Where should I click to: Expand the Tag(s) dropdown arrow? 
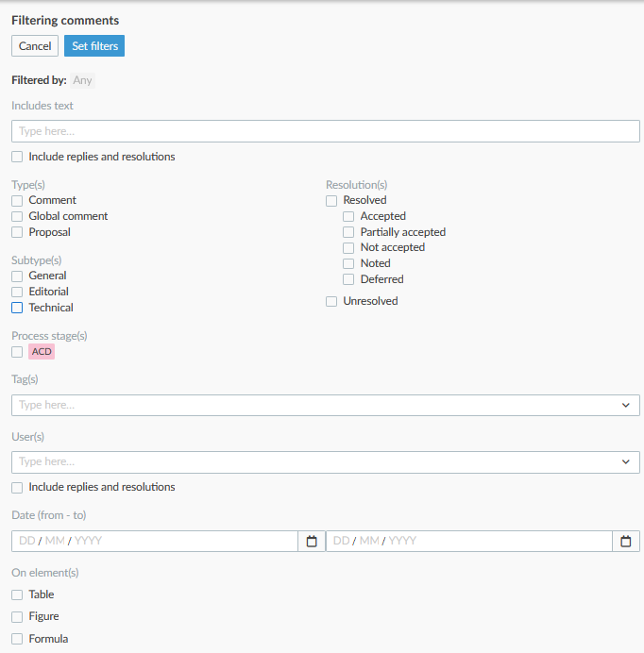click(626, 405)
